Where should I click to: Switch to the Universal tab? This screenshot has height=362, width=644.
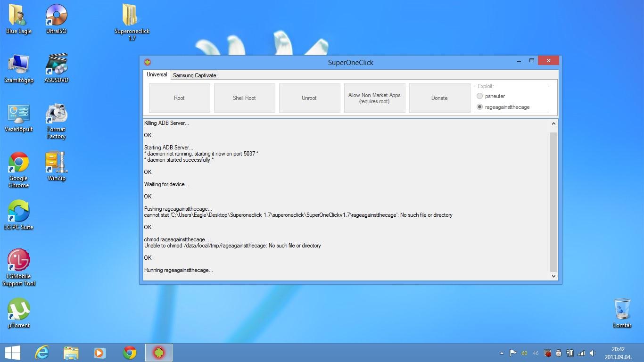pos(157,74)
